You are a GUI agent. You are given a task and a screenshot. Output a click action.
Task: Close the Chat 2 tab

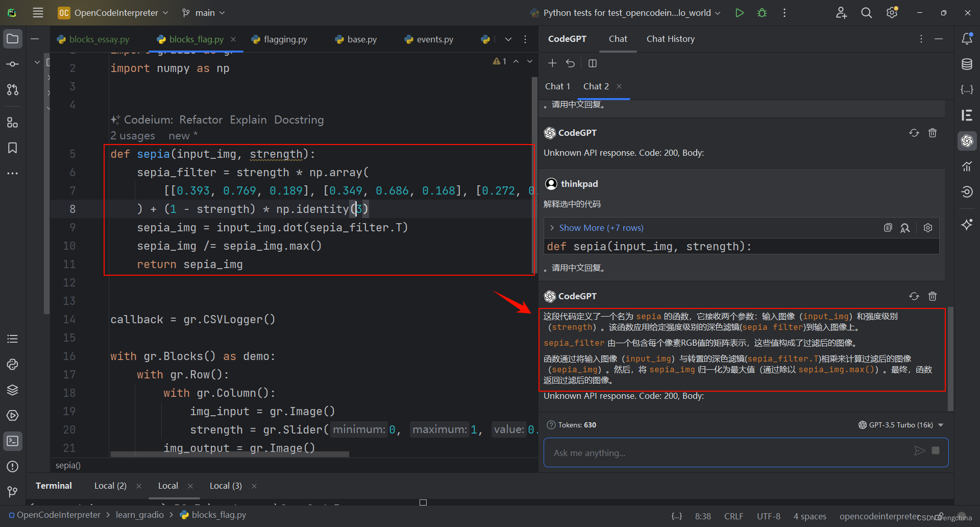[619, 86]
